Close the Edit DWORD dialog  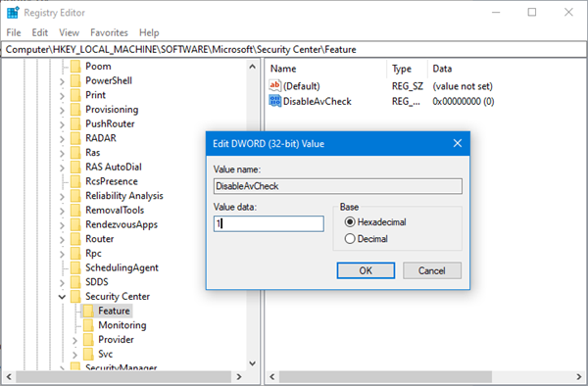(457, 143)
